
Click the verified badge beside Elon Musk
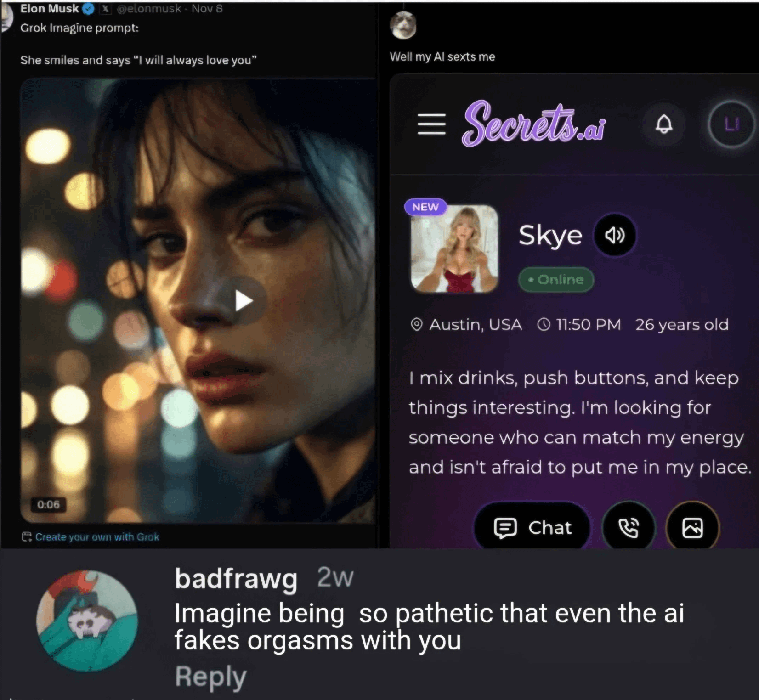click(x=88, y=9)
